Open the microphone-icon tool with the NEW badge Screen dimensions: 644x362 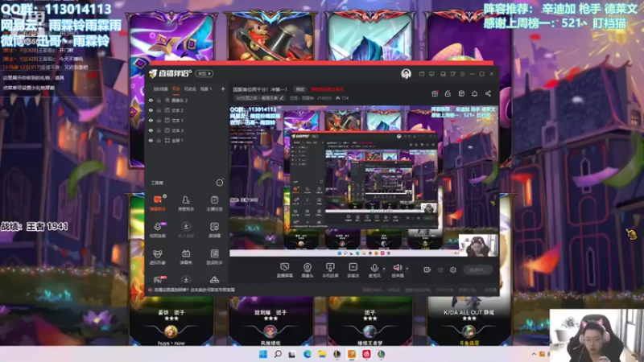pos(158,230)
